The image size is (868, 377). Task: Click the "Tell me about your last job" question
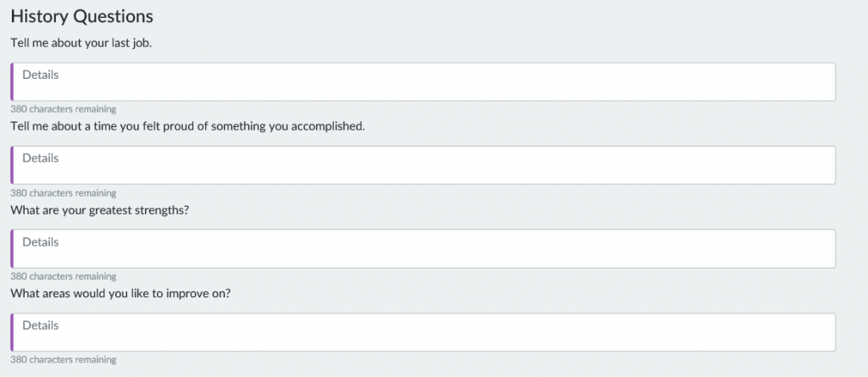pyautogui.click(x=81, y=42)
